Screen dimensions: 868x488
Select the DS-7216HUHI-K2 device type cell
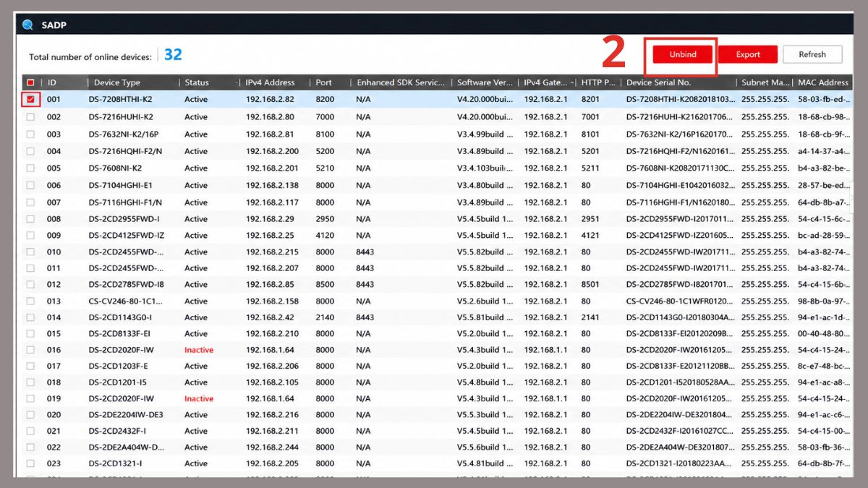121,117
